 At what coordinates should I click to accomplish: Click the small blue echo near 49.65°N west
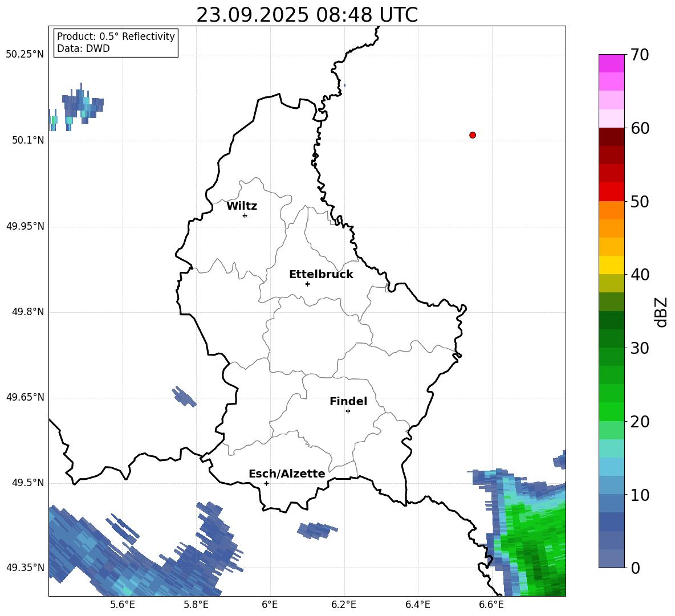pyautogui.click(x=184, y=397)
